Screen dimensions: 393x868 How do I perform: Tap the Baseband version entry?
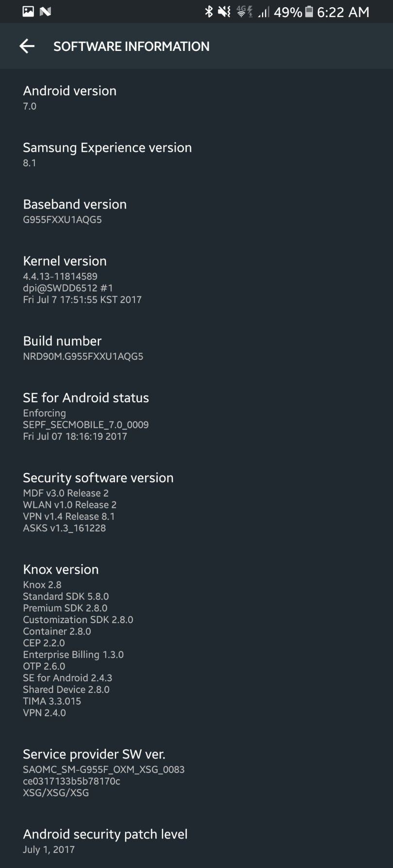pos(75,211)
